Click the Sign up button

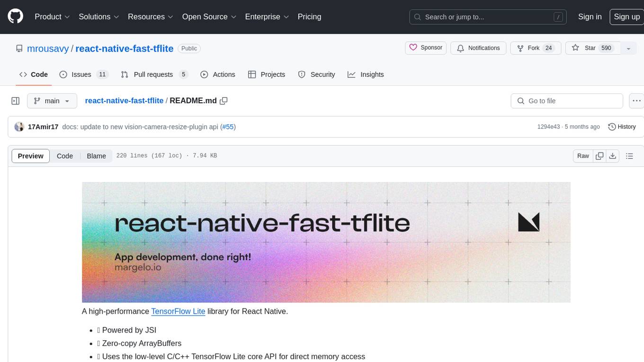click(x=626, y=17)
